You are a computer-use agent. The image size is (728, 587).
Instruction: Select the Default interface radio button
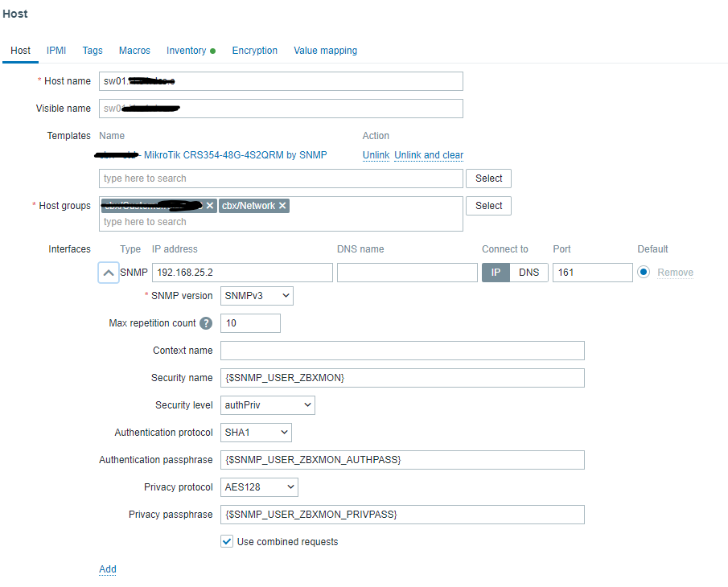643,273
